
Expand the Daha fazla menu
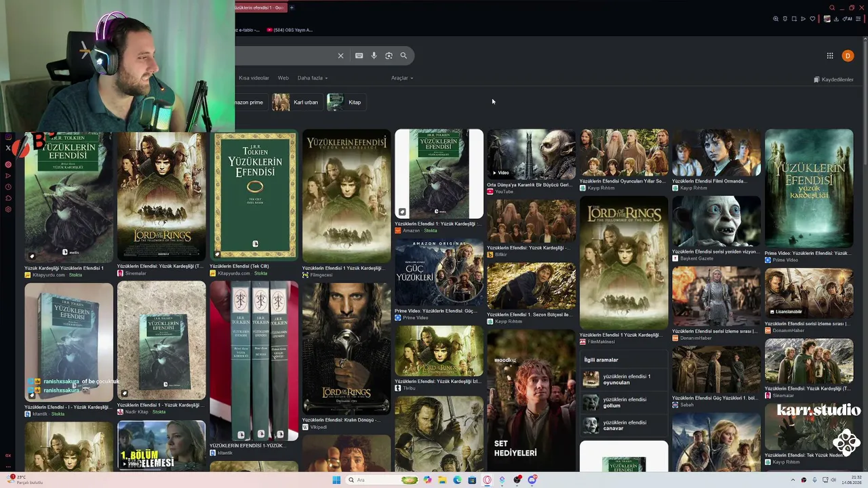coord(313,78)
